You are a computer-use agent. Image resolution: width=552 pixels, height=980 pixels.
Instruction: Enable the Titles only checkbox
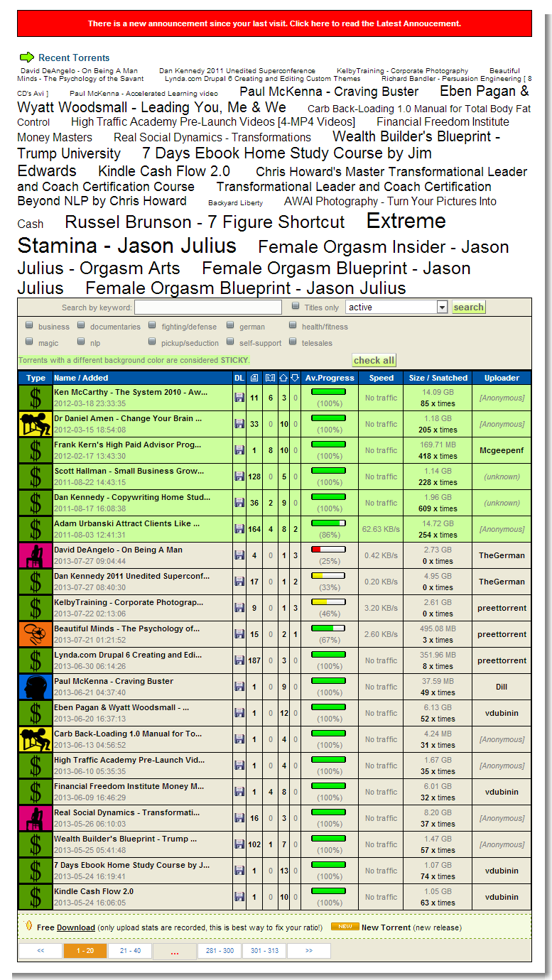(x=296, y=306)
